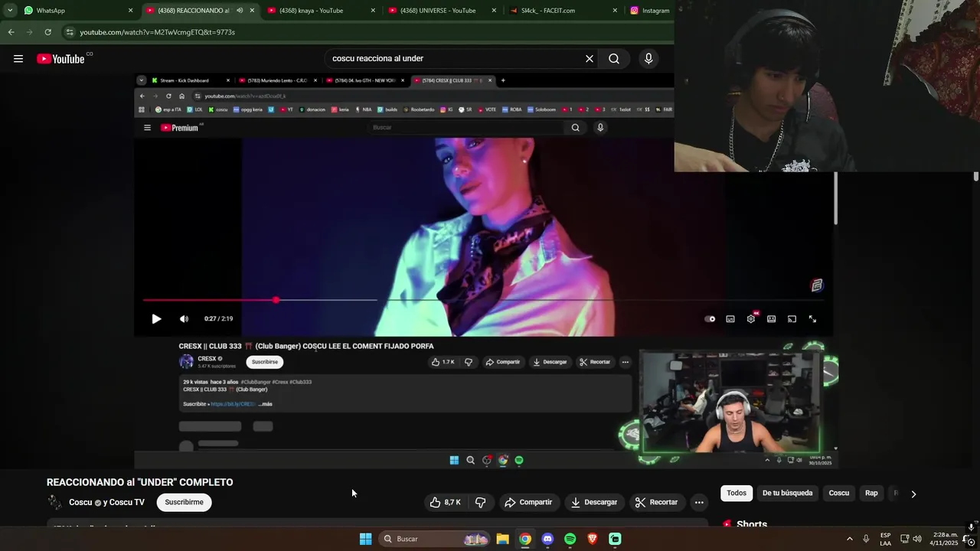Click the taskbar Buscar search box
980x551 pixels.
pyautogui.click(x=435, y=539)
